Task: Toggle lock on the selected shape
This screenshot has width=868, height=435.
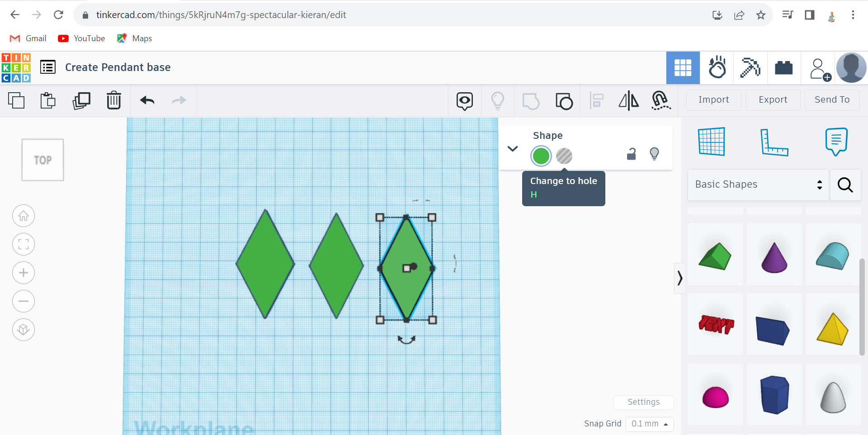Action: click(x=632, y=154)
